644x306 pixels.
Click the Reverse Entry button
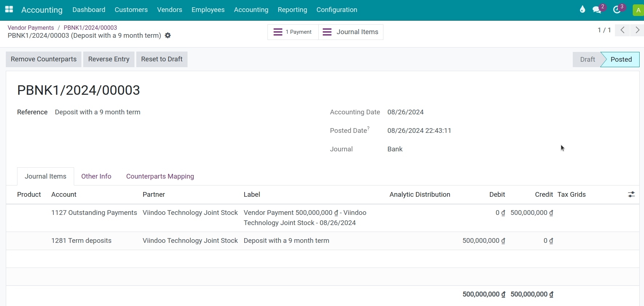(109, 59)
